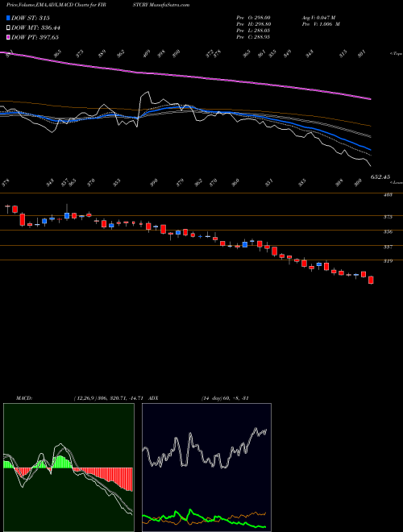Click the 652.45 value beside the EMA chart
Viewport: 403px width, 532px height.
[380, 177]
